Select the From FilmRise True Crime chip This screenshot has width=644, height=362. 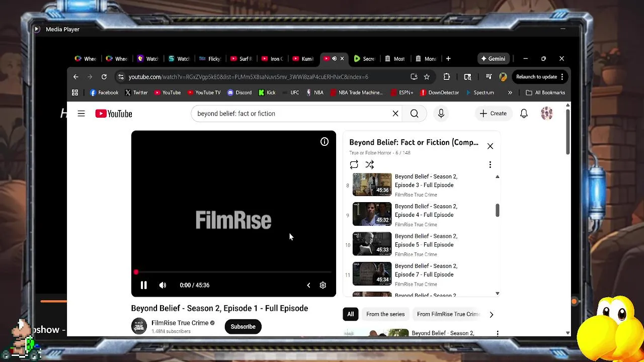[x=448, y=314]
